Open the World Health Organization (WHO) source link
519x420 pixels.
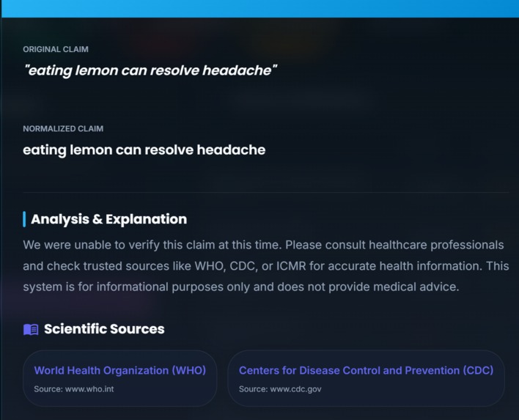119,370
